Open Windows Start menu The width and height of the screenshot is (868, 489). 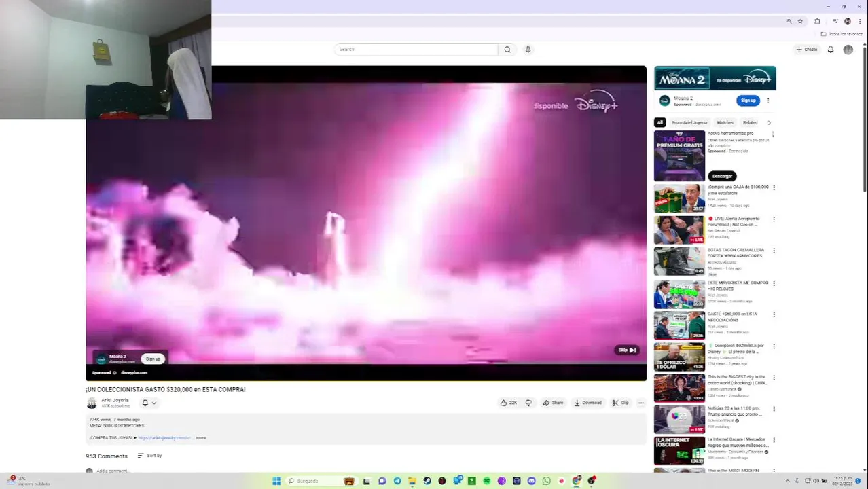[276, 481]
